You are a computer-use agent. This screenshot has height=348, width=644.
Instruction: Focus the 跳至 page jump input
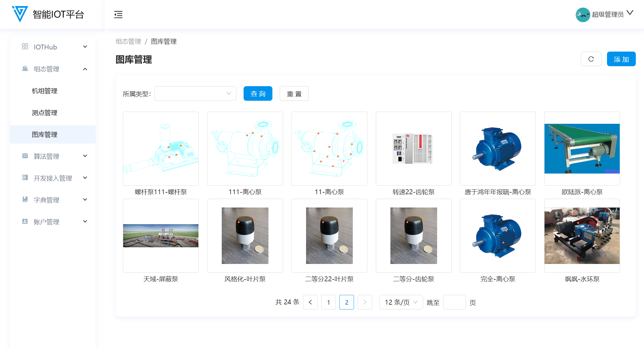(454, 302)
